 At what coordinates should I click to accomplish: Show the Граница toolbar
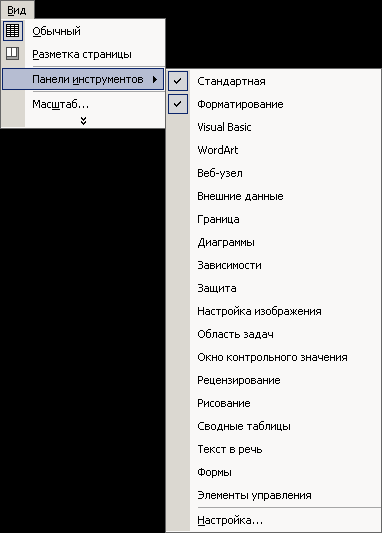coord(274,219)
